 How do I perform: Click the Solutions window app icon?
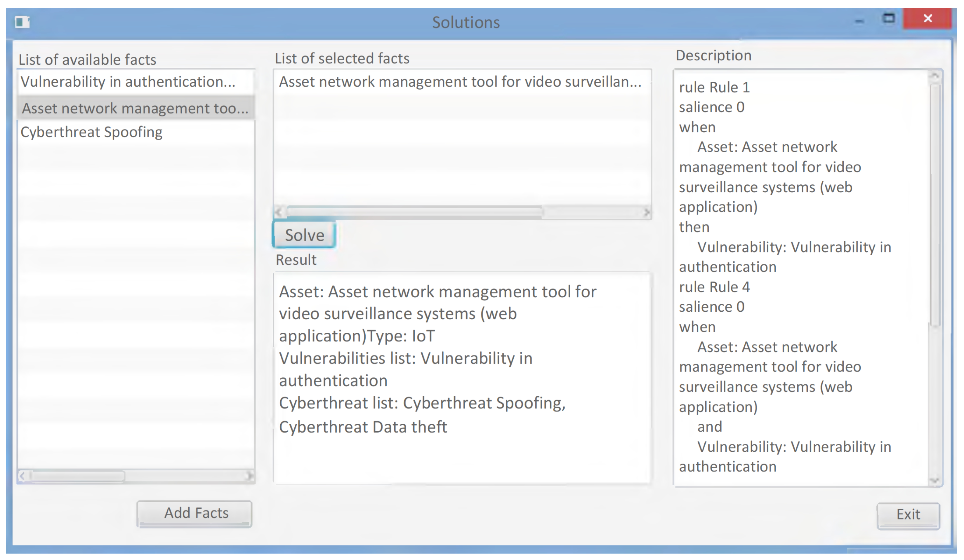pos(22,22)
